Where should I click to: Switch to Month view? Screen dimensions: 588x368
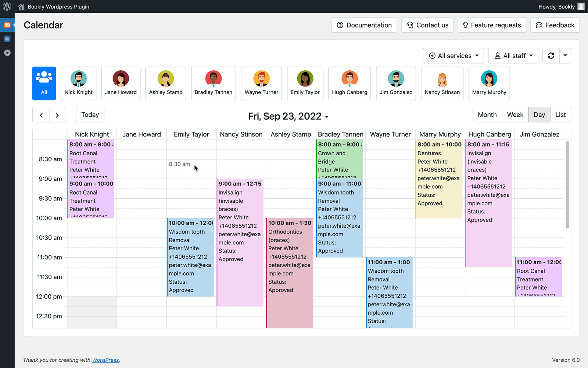(x=487, y=114)
